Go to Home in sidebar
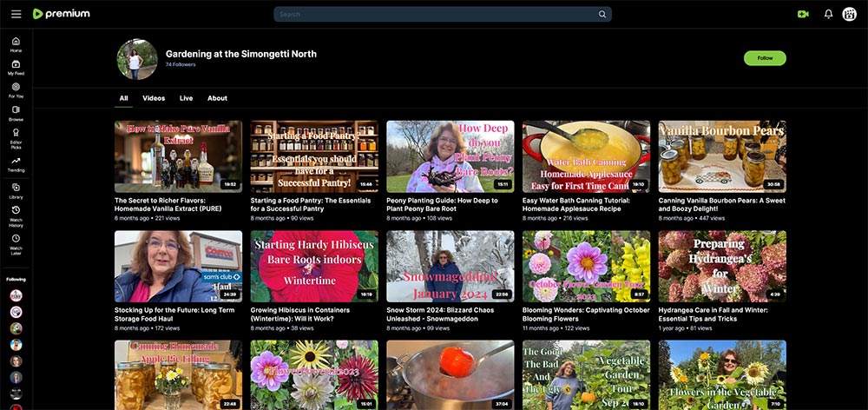The height and width of the screenshot is (410, 868). [16, 44]
